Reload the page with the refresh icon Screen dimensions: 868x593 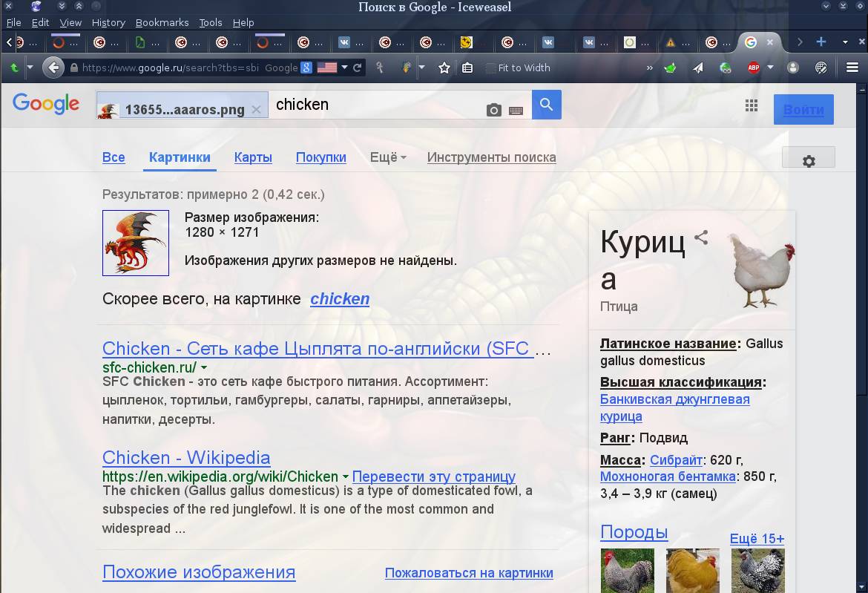point(357,68)
